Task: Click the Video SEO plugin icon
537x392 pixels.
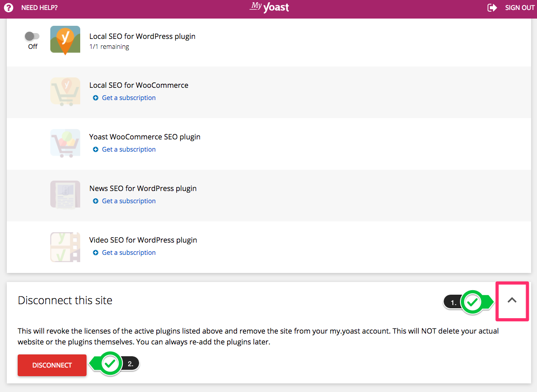Action: 65,246
